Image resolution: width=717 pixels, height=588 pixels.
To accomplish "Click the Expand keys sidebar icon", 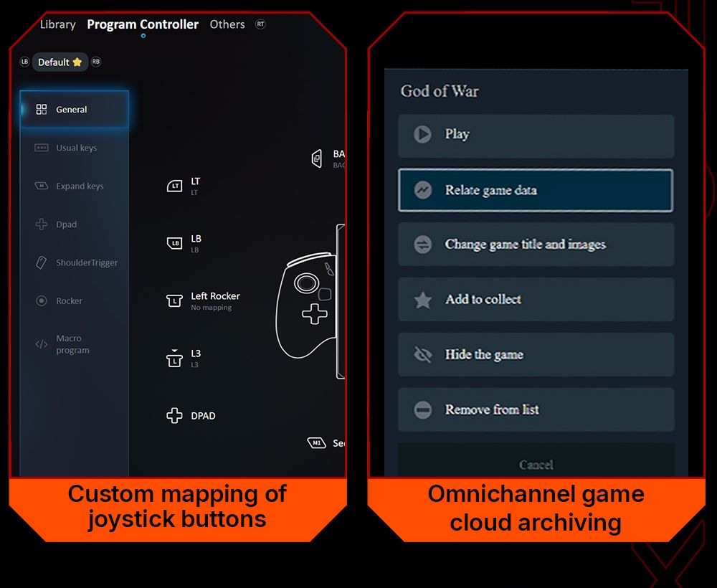I will click(x=42, y=186).
